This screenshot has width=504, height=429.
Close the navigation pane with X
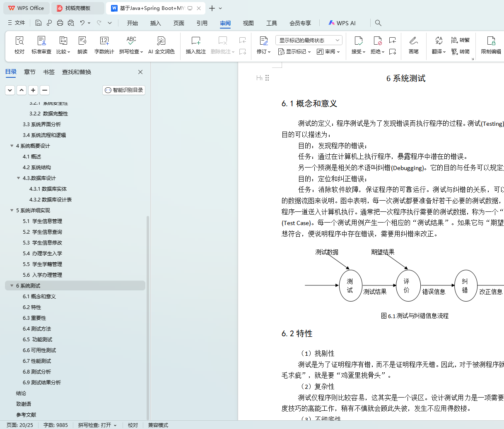140,72
